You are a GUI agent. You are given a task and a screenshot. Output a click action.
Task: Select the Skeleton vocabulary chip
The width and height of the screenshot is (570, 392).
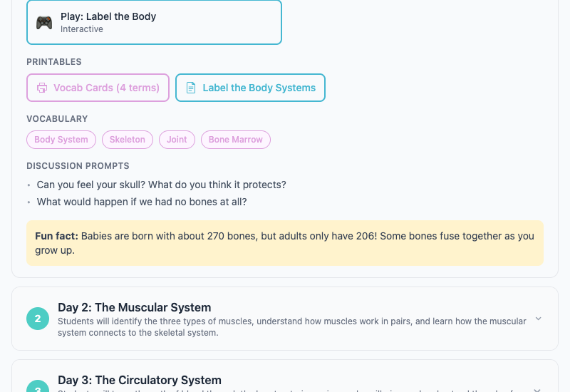click(x=127, y=140)
